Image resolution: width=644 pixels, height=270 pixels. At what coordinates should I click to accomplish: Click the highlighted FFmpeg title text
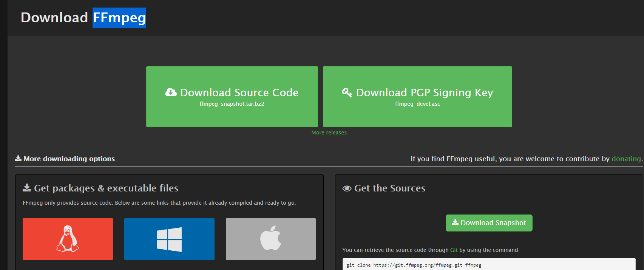click(x=119, y=18)
